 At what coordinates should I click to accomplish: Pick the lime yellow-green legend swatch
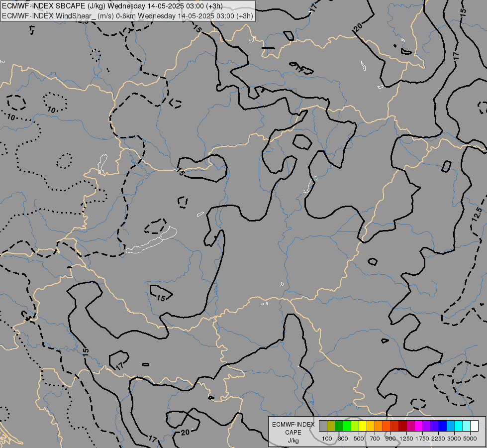[355, 426]
